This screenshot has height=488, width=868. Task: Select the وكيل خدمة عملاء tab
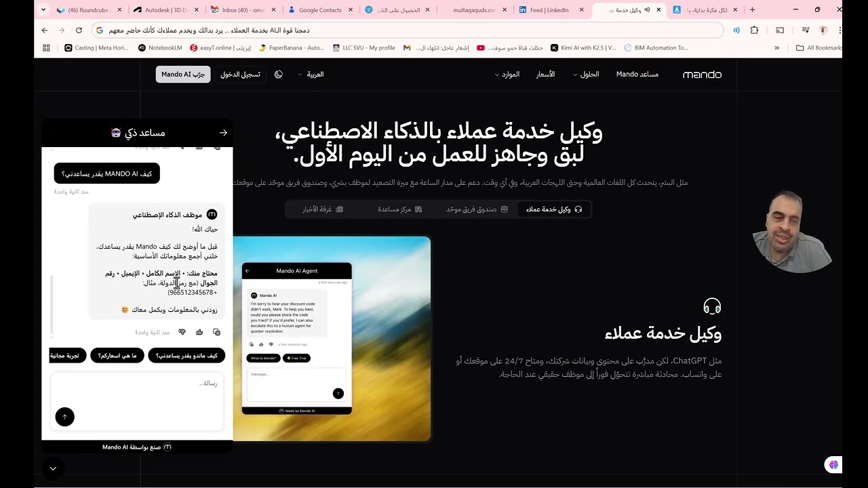coord(554,209)
